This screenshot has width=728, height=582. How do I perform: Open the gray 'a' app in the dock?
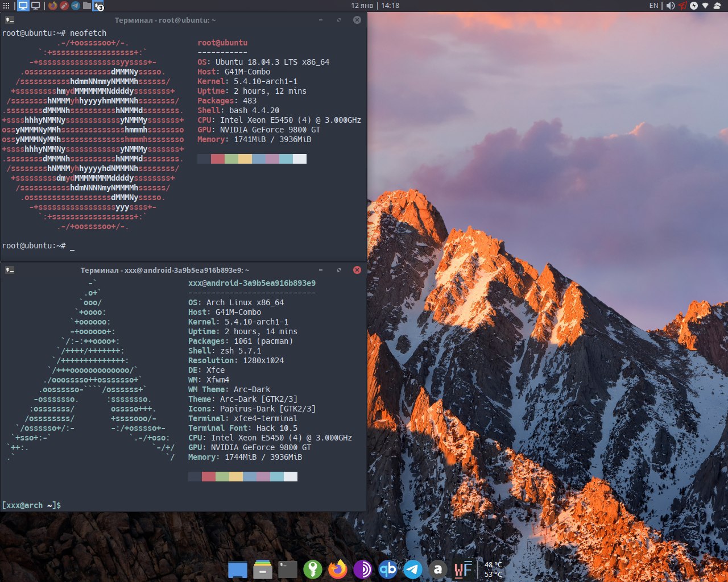pos(437,569)
